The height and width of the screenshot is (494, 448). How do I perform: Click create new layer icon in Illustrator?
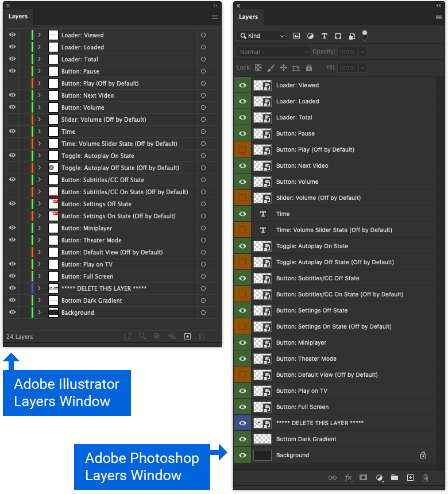(187, 337)
